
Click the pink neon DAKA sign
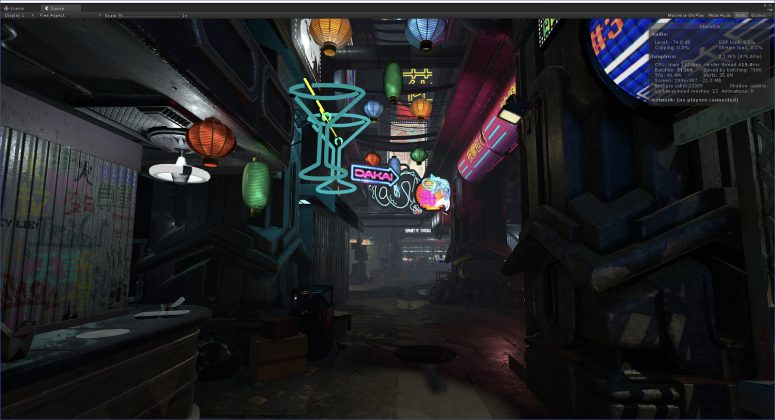tap(368, 173)
